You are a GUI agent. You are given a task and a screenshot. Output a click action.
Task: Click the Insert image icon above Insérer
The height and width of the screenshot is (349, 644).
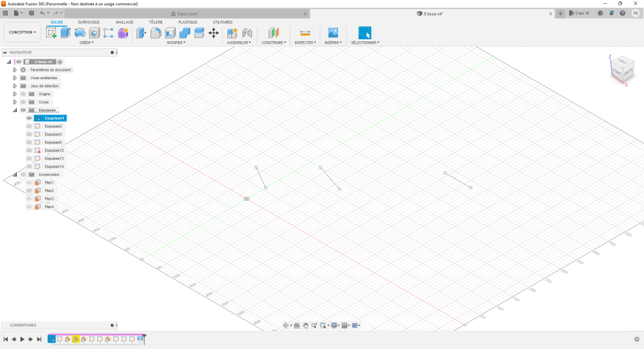point(333,33)
